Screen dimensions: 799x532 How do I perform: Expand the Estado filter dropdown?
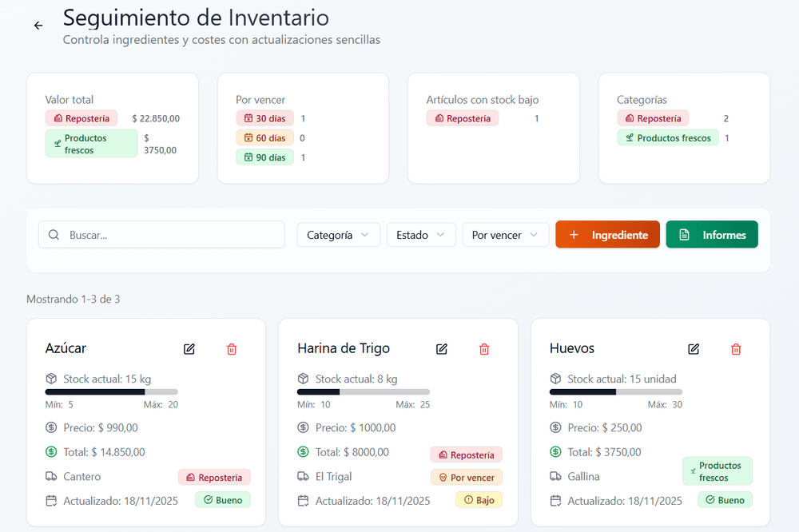(x=421, y=235)
